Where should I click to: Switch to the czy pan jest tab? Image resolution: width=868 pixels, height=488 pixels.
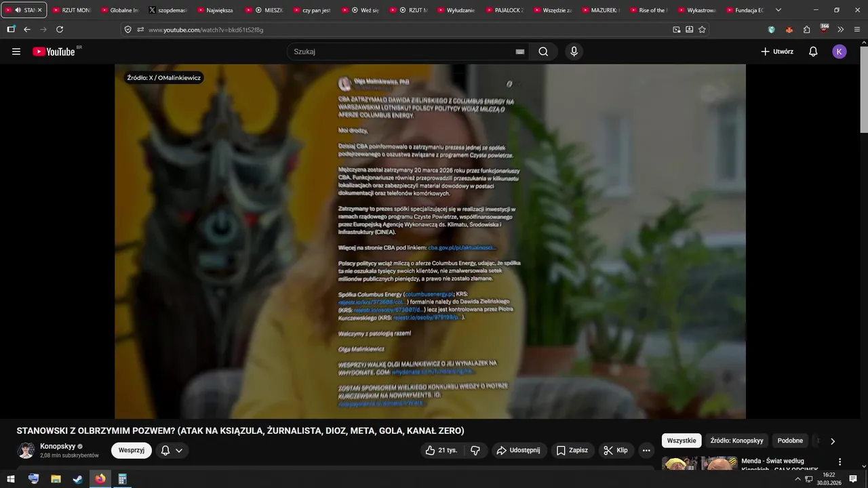[312, 10]
